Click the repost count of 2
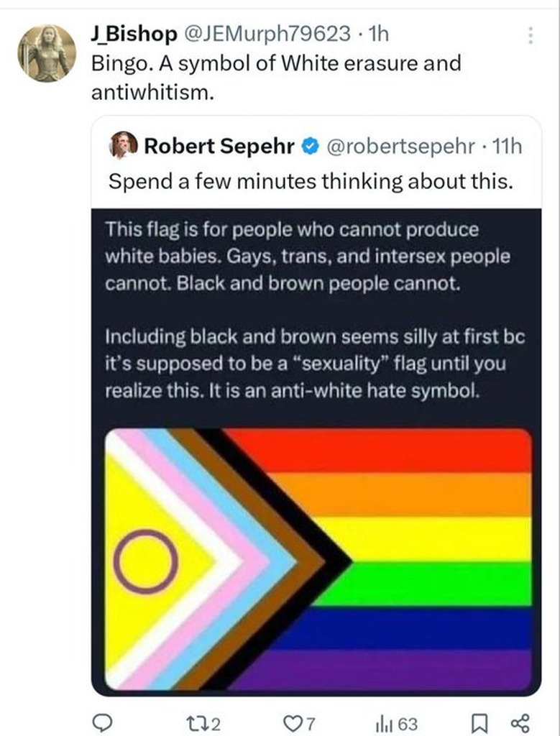 (216, 723)
